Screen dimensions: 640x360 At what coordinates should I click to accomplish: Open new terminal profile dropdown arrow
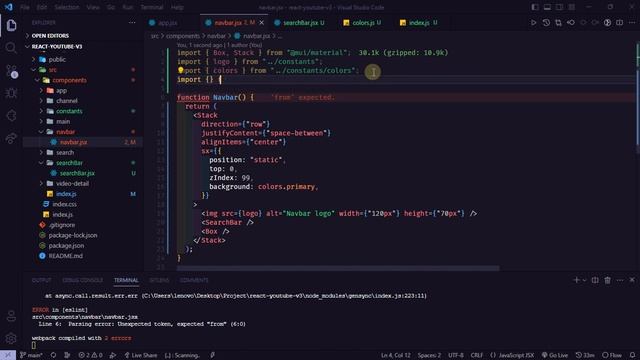pos(584,280)
